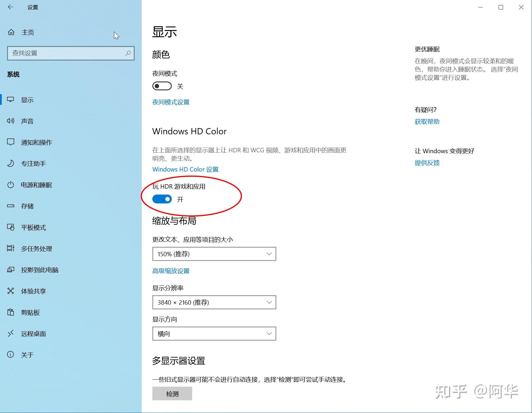Image resolution: width=532 pixels, height=413 pixels.
Task: Click the tablet icon for 平板模式
Action: (11, 227)
